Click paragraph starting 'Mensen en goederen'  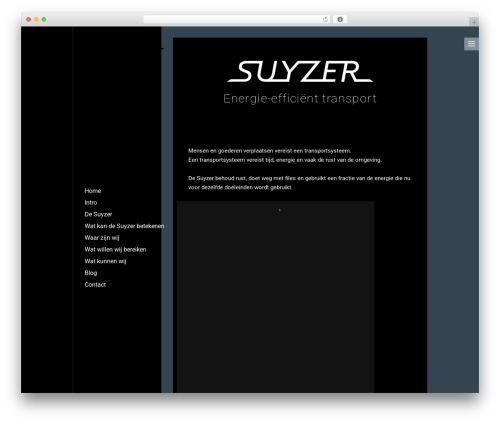coord(285,155)
